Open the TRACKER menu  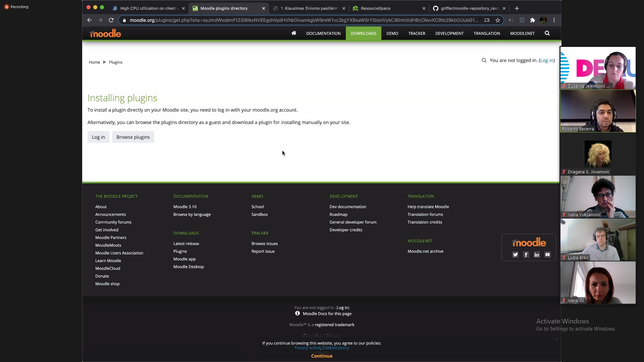pos(417,34)
